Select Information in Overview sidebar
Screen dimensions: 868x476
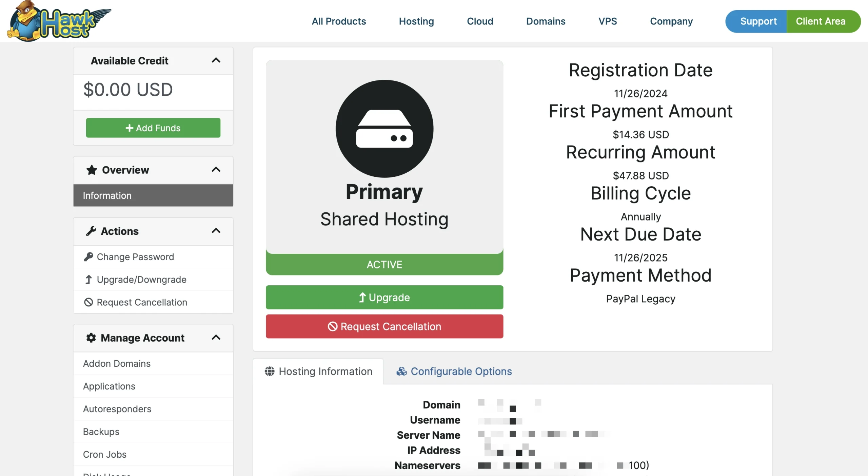click(x=153, y=195)
